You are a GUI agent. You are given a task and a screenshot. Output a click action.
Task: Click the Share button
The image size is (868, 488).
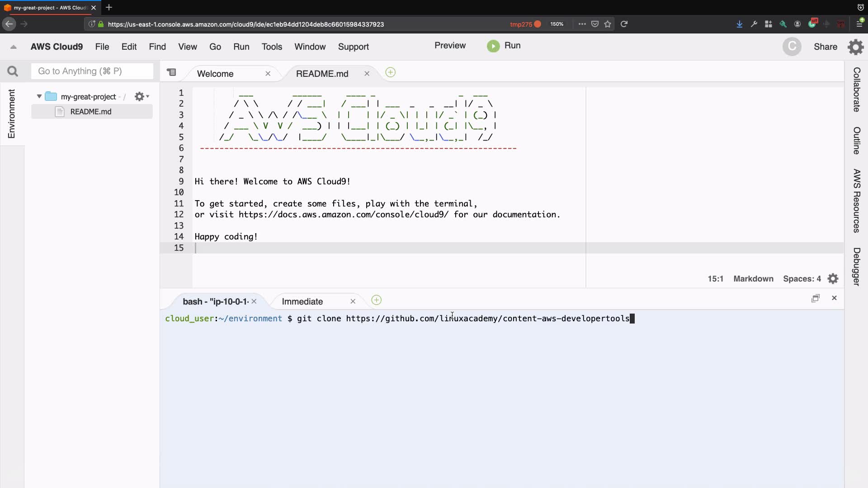tap(825, 47)
